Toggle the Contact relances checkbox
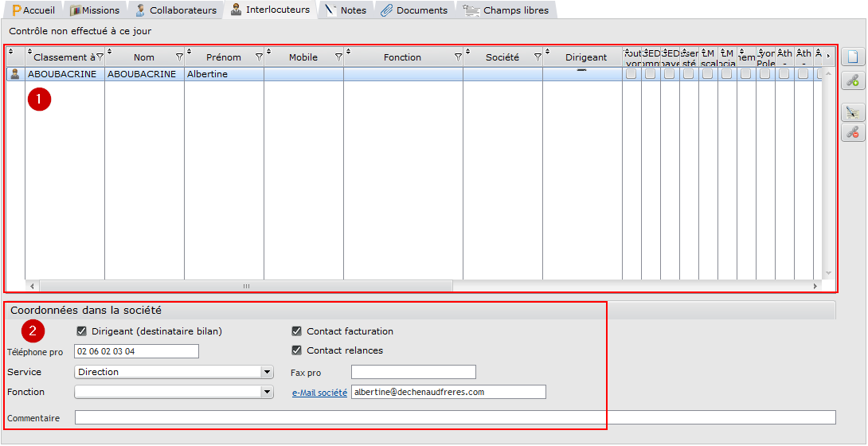 [297, 350]
